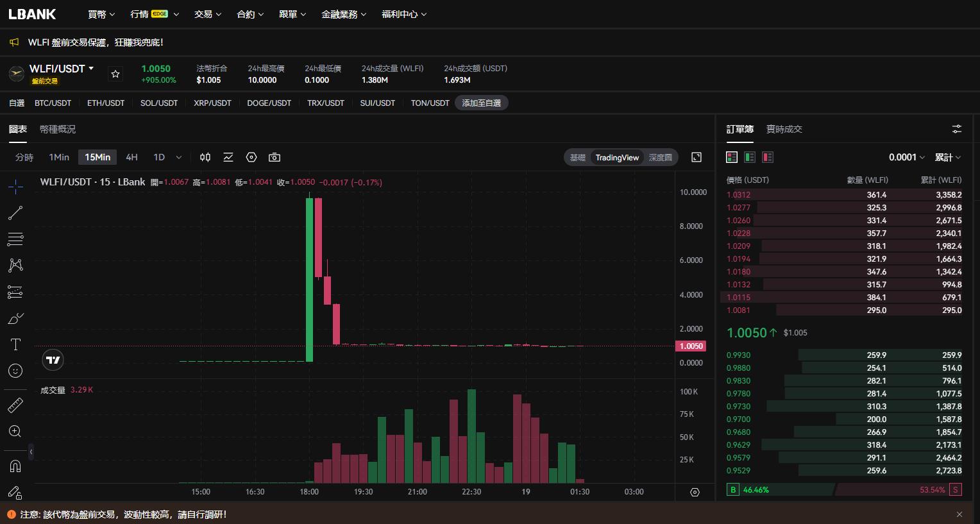
Task: Show only buy orders in order book
Action: [x=750, y=157]
